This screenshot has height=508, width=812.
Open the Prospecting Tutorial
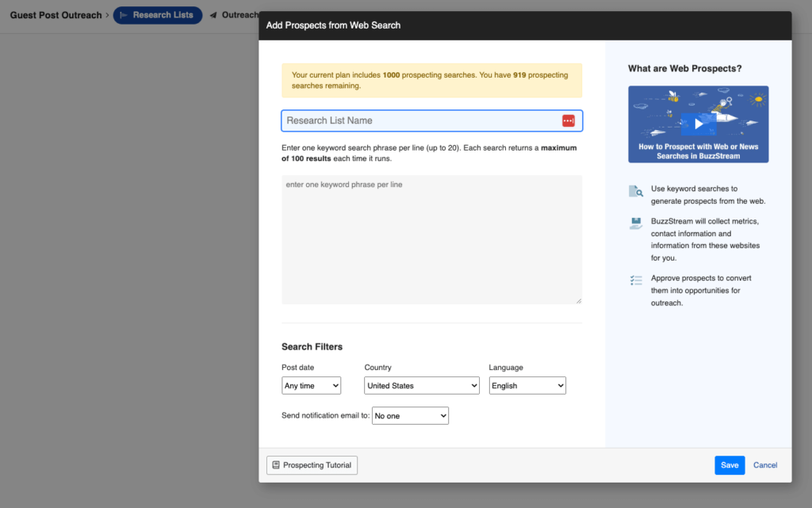312,465
